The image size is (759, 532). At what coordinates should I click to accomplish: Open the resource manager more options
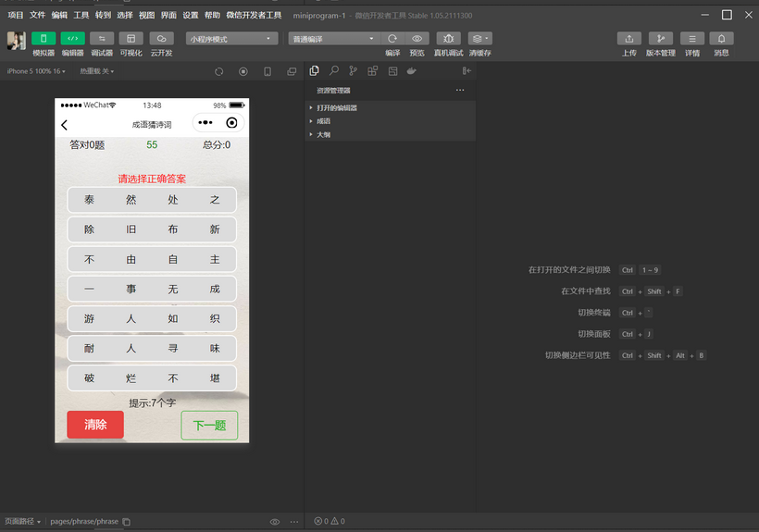[460, 90]
